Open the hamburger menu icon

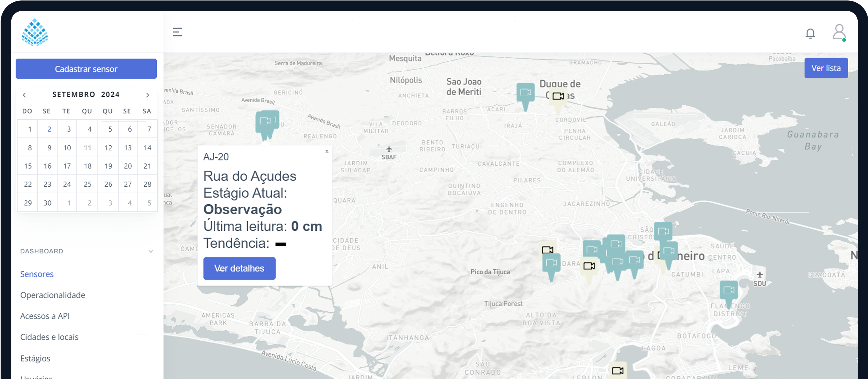click(x=177, y=32)
